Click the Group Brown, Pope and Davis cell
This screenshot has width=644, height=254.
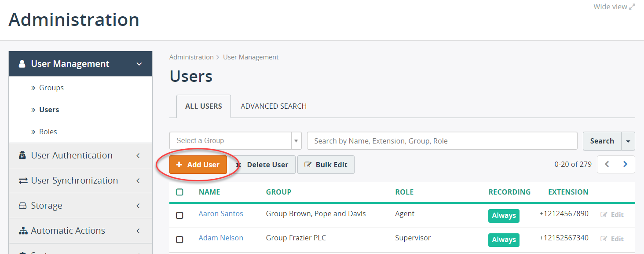click(316, 214)
